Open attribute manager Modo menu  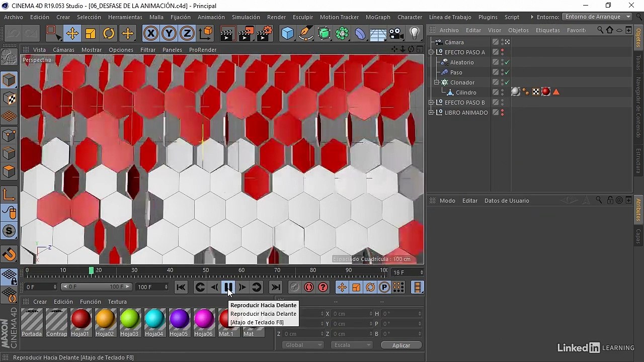pos(447,201)
